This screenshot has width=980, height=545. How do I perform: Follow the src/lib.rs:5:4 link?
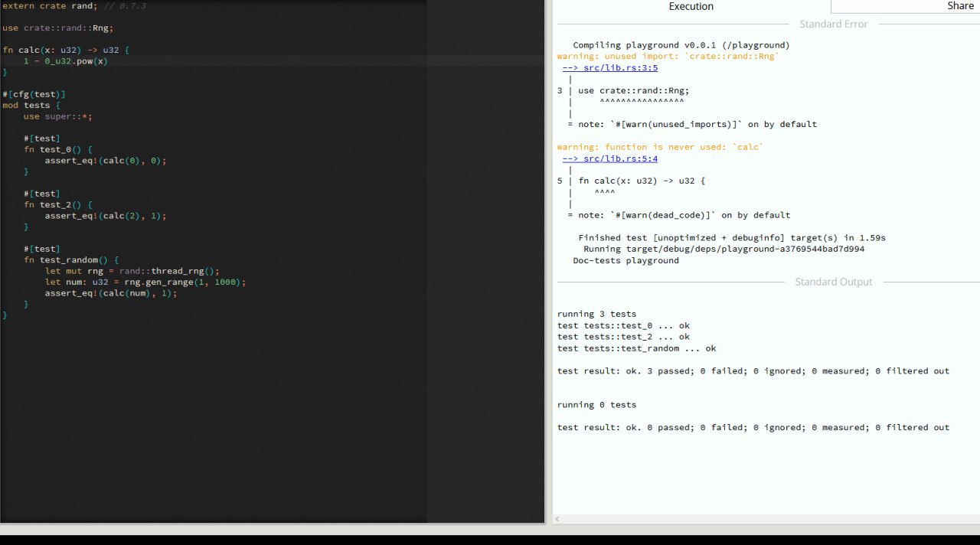click(x=610, y=158)
